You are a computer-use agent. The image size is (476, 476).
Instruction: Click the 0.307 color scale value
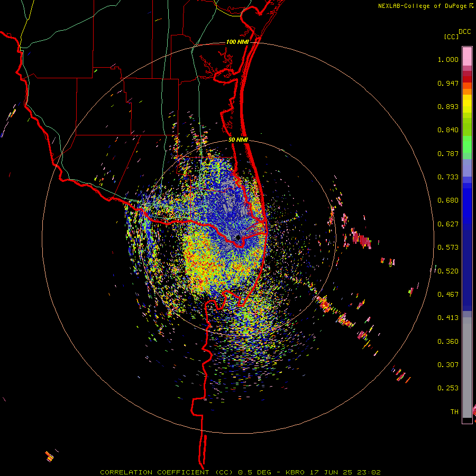pos(448,364)
